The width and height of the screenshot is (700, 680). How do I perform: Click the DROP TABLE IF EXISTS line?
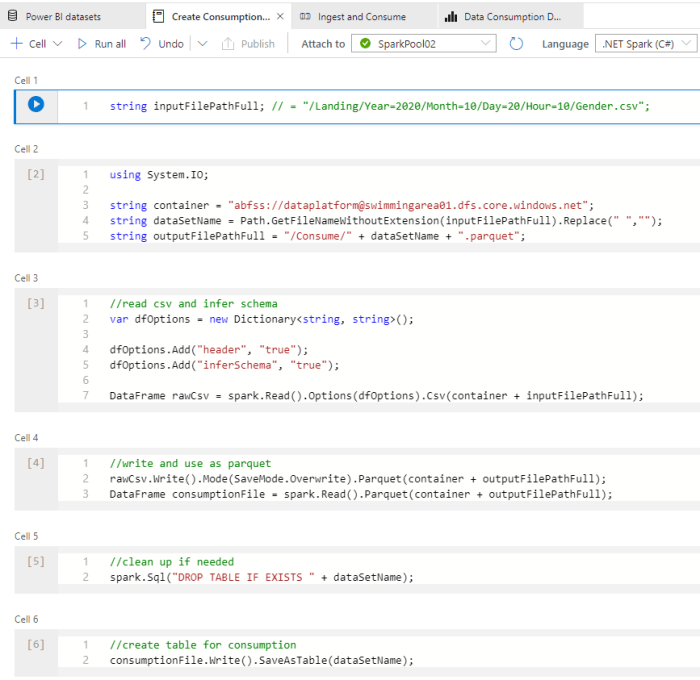[x=262, y=577]
